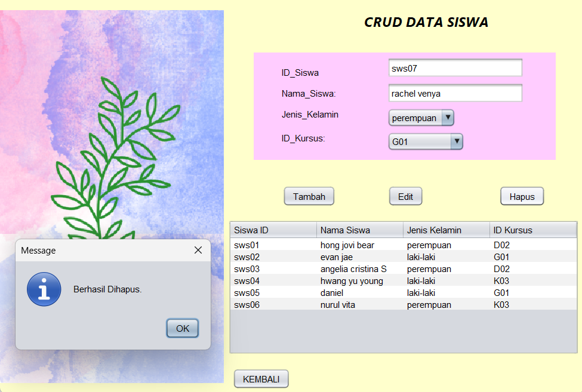
Task: Dismiss the dialog with OK
Action: coord(182,328)
